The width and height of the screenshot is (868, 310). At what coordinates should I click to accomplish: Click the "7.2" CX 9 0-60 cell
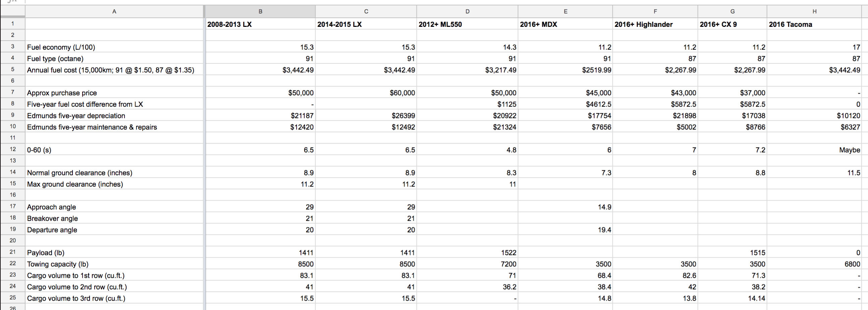pyautogui.click(x=733, y=150)
